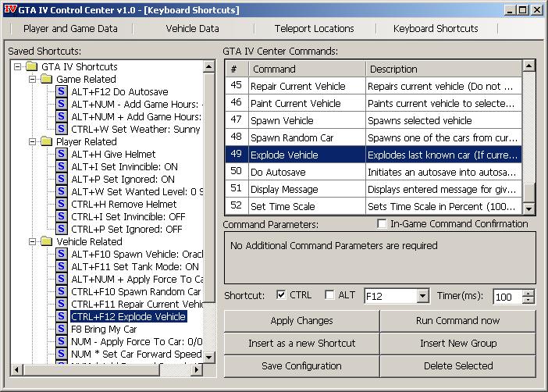
Task: Click the S icon for CTRL+P Set Ignored OFF
Action: click(x=62, y=230)
